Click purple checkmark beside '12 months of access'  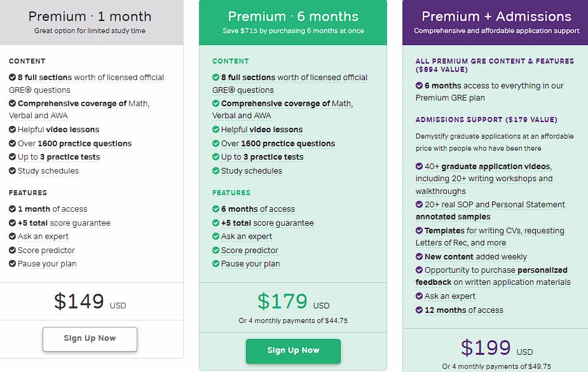tap(420, 310)
